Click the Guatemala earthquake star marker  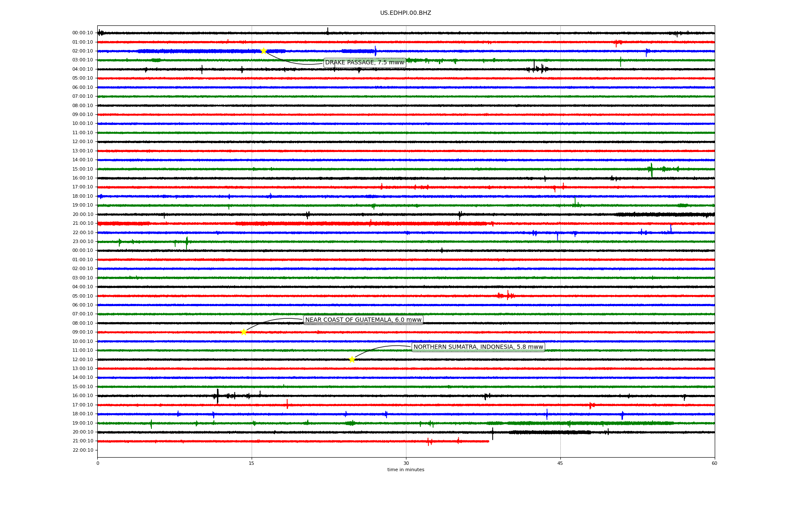pyautogui.click(x=244, y=332)
